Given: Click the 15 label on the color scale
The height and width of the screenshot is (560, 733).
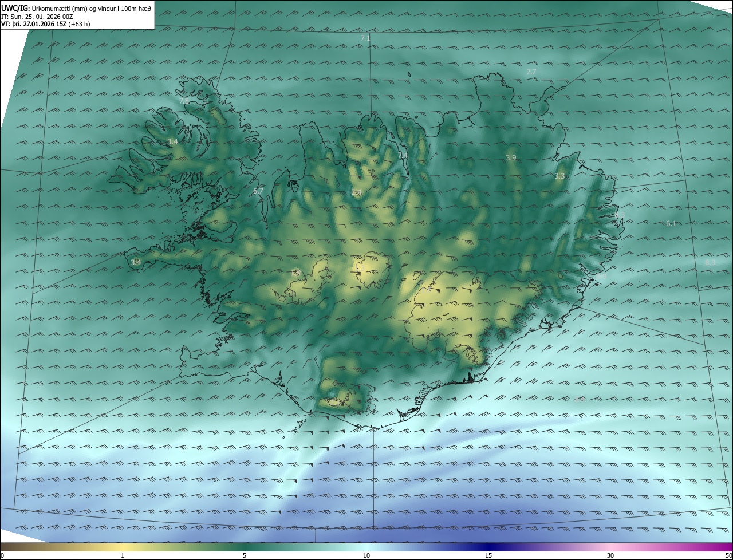Looking at the screenshot, I should [x=488, y=555].
